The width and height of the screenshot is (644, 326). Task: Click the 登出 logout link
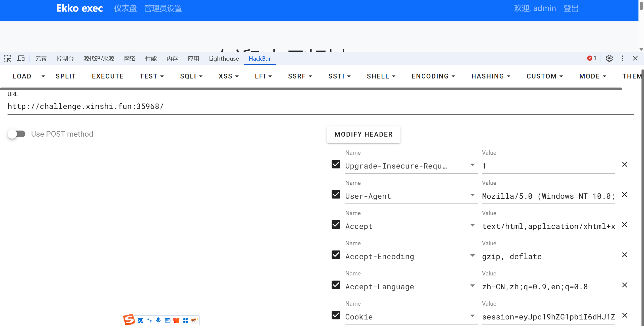(571, 8)
